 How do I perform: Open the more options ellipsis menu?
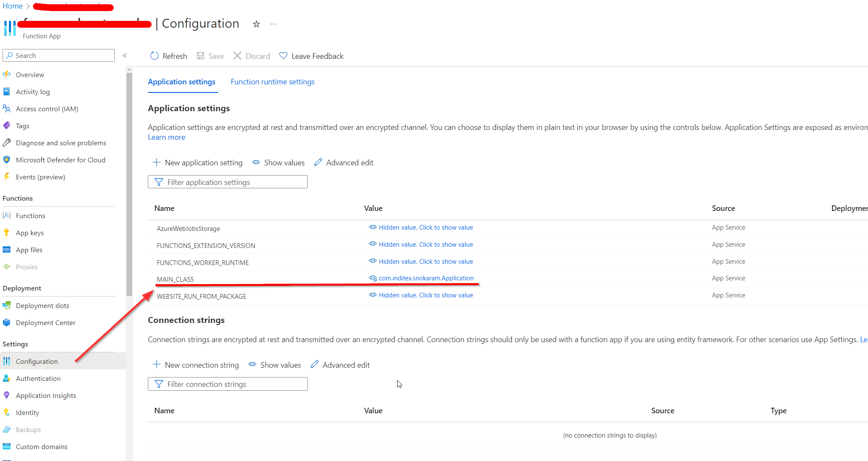(x=273, y=24)
